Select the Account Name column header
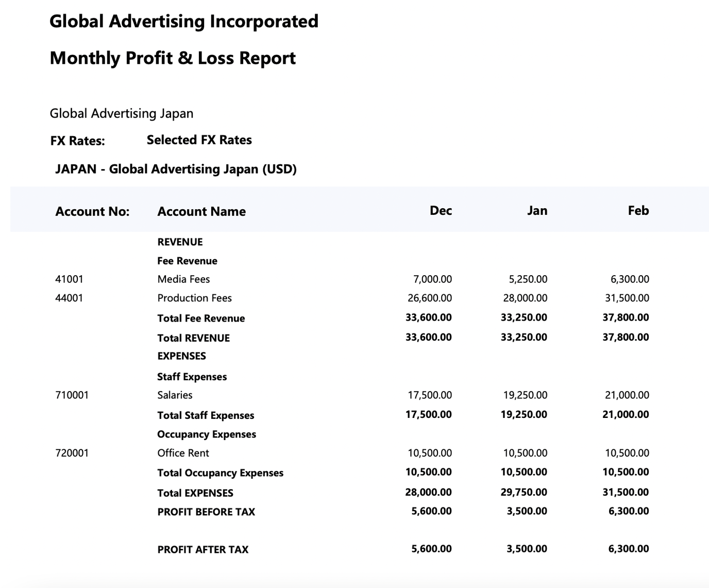 click(201, 212)
